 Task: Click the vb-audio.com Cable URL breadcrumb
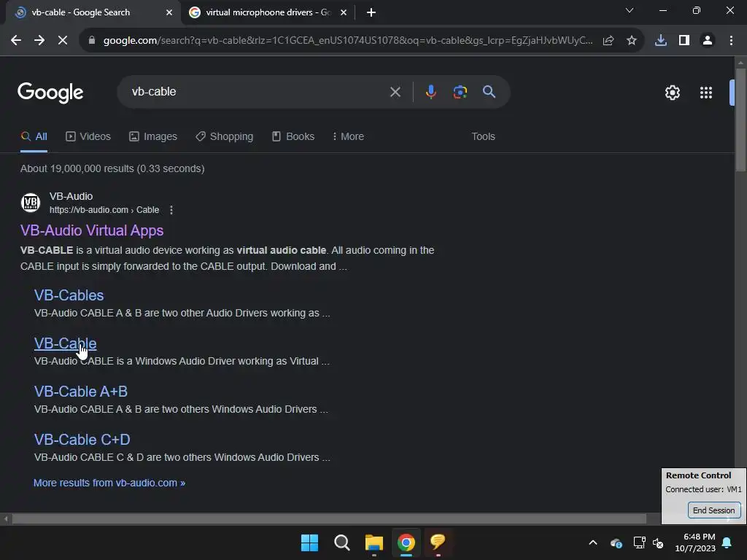point(104,210)
